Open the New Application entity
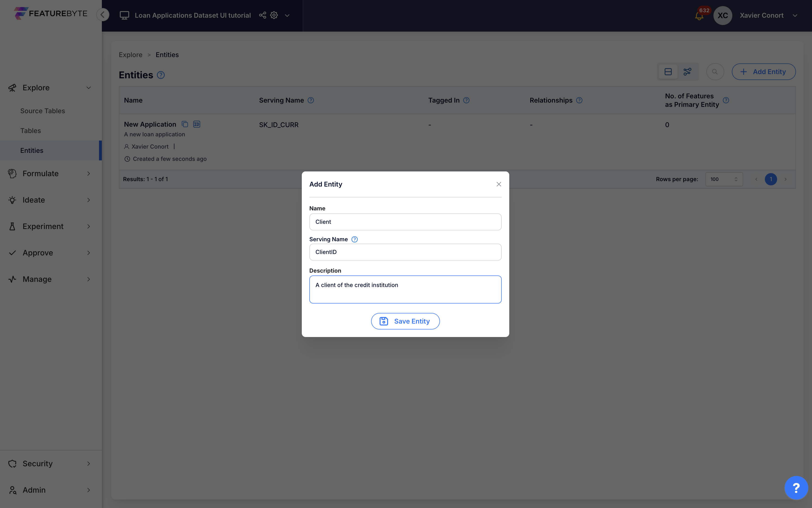Viewport: 812px width, 508px height. 150,124
